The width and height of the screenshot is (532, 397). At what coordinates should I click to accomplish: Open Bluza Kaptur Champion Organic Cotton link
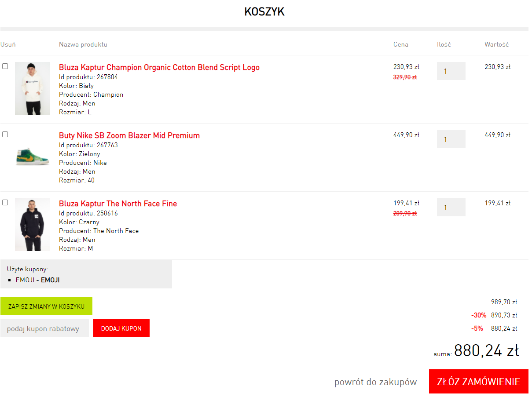[x=159, y=67]
